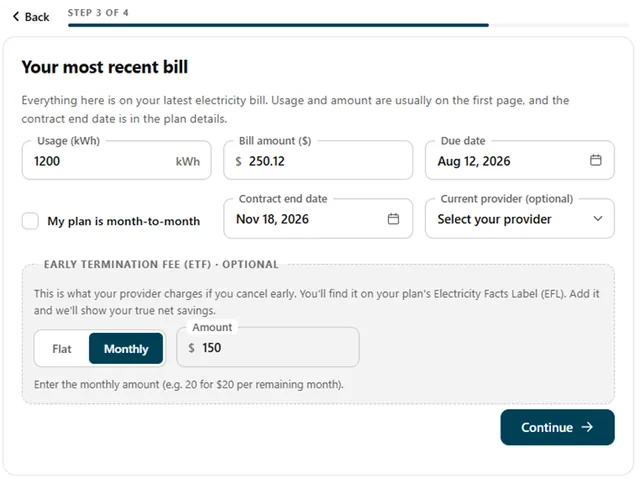The image size is (640, 479).
Task: Check the My plan is month-to-month box
Action: coord(30,221)
